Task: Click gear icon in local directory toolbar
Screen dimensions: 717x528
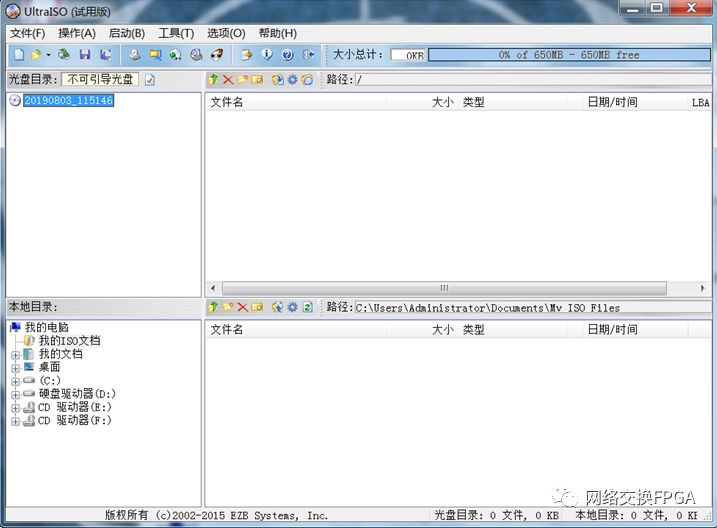Action: pos(293,307)
